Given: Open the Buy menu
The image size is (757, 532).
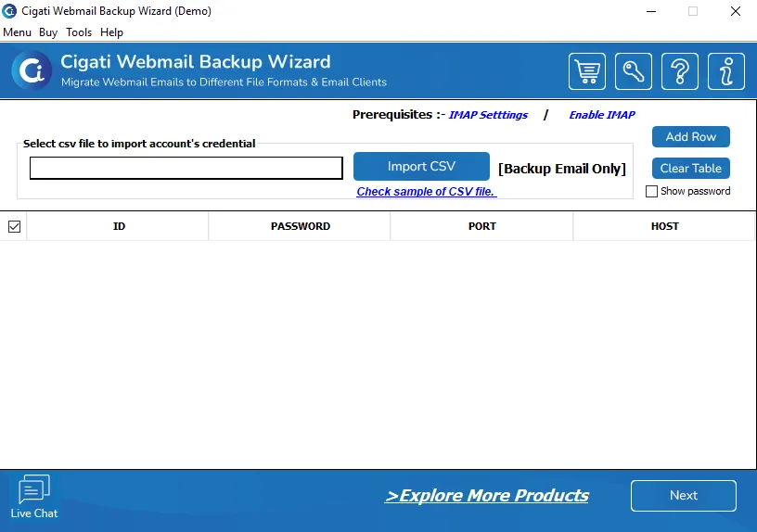Looking at the screenshot, I should coord(48,32).
